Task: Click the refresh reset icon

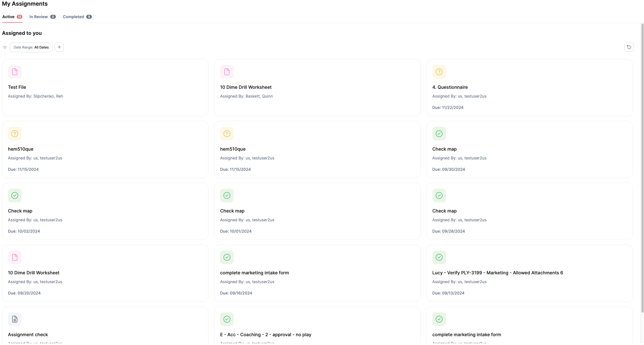Action: [629, 47]
